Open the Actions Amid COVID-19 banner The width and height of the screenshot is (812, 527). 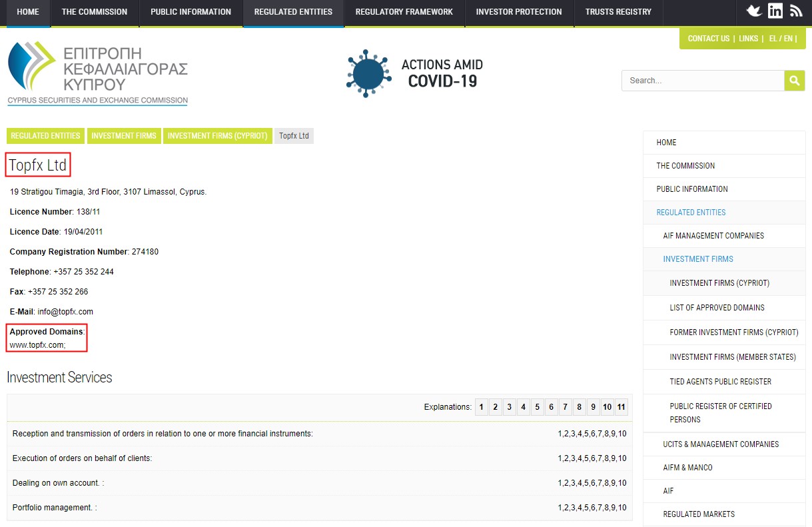point(414,73)
